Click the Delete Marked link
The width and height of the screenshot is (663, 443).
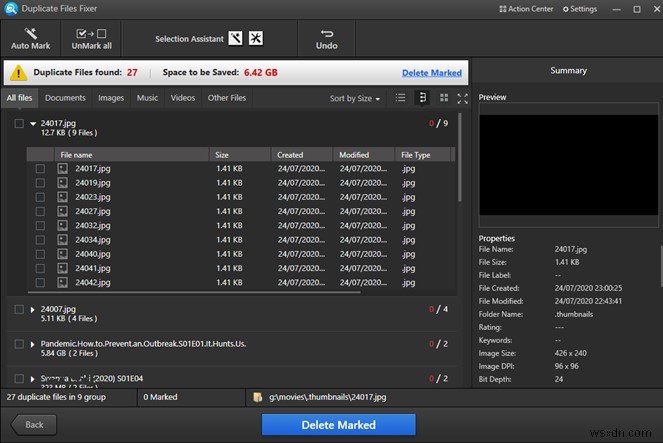431,73
